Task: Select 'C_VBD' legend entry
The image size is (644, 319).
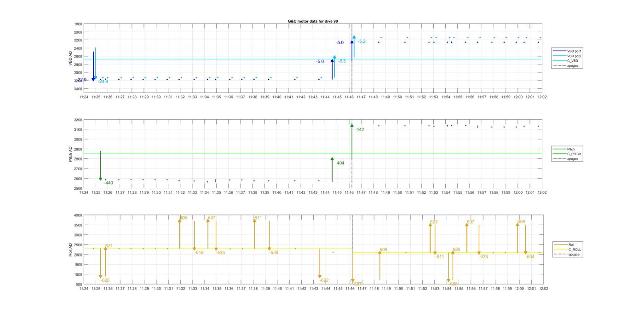Action: [566, 61]
